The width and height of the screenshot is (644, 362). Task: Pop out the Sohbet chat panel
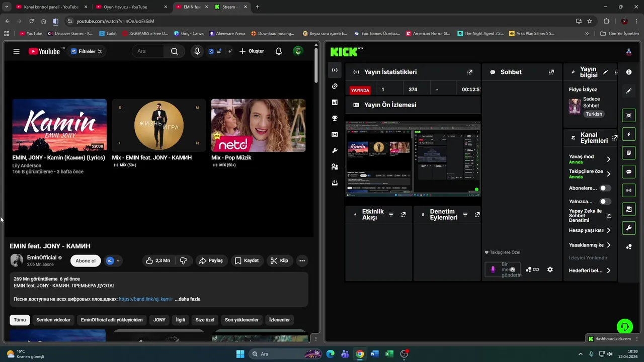coord(551,72)
